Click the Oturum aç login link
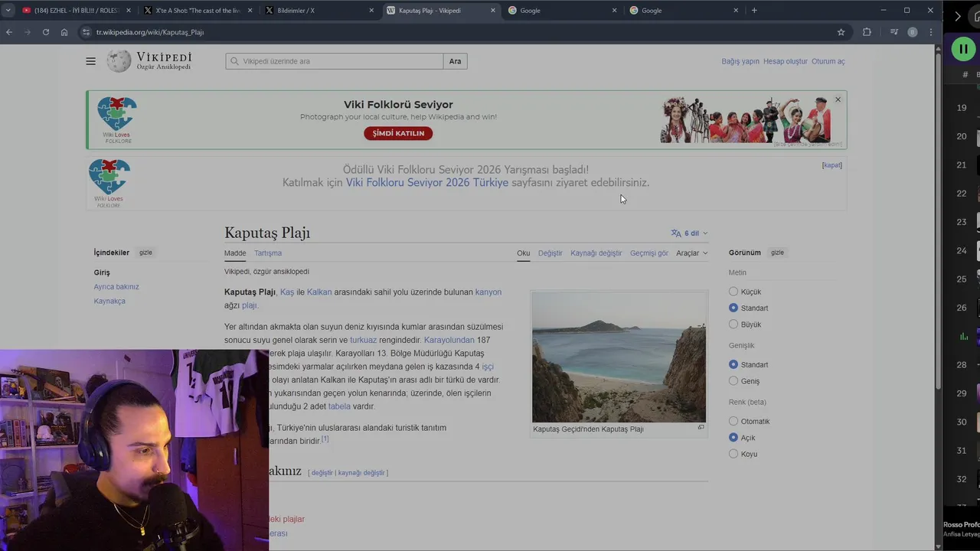This screenshot has height=551, width=980. [x=828, y=61]
